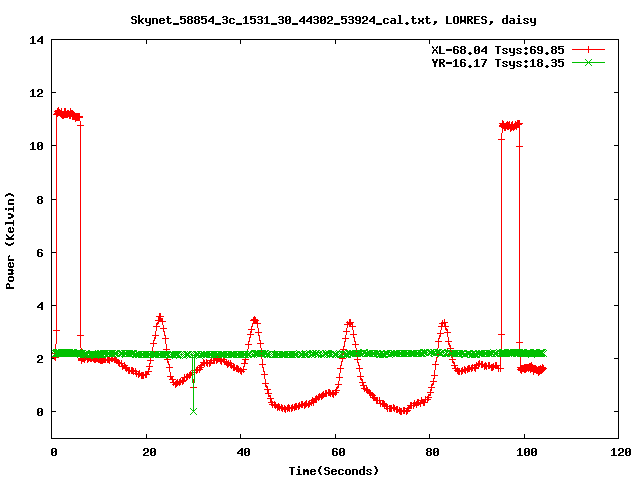Click the second red calibration plateau near 97 seconds
Screen dimensions: 640x480
pyautogui.click(x=511, y=126)
